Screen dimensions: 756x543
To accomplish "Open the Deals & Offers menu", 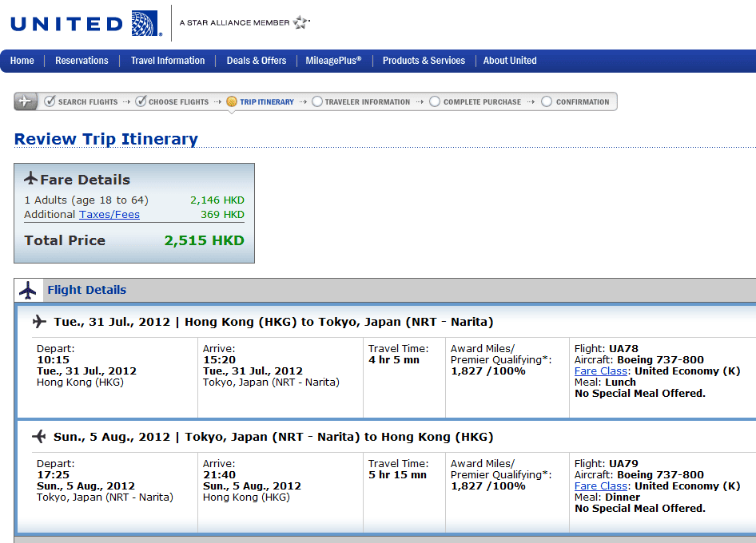I will click(257, 61).
